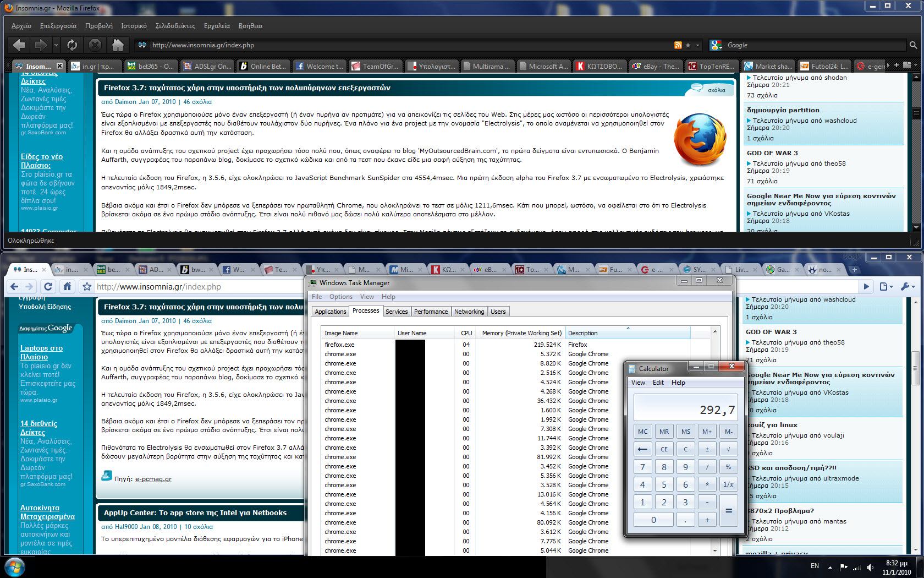Screen dimensions: 924x578
Task: Go to Firefox home page
Action: 118,45
